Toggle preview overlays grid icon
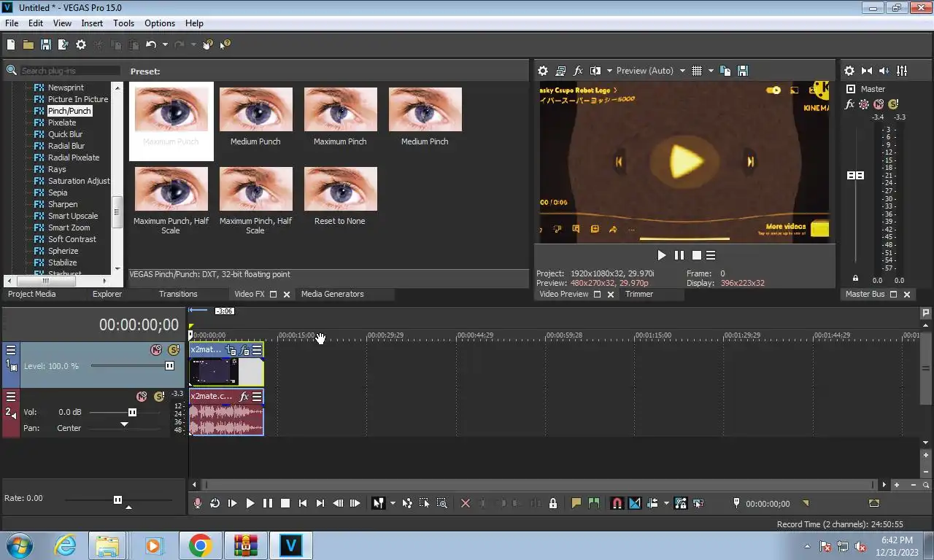The image size is (934, 560). click(697, 71)
